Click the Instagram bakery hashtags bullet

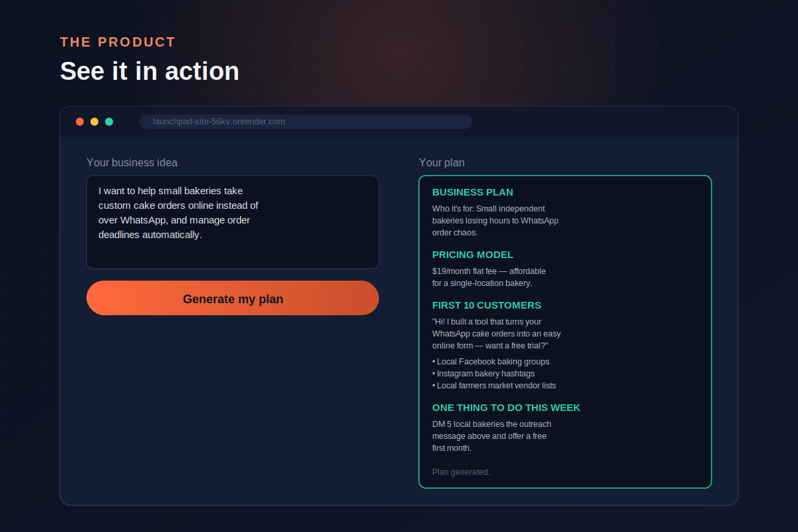pos(483,374)
